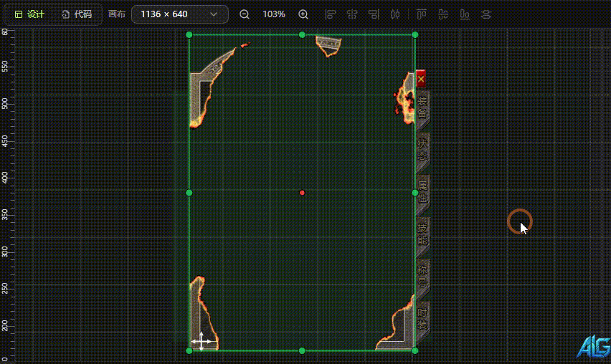This screenshot has width=611, height=364.
Task: Click the distribute horizontally icon
Action: (x=394, y=14)
